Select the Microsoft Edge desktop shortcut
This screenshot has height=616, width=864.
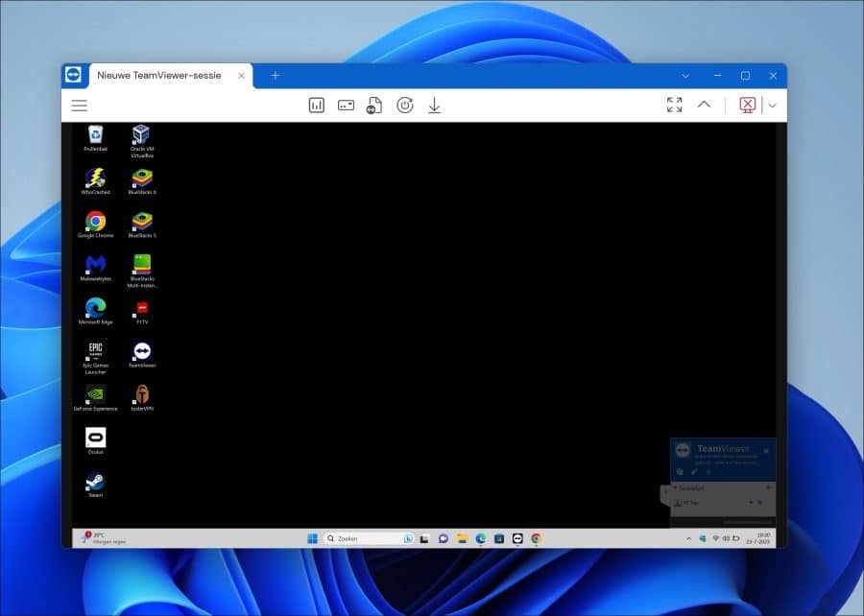tap(95, 311)
